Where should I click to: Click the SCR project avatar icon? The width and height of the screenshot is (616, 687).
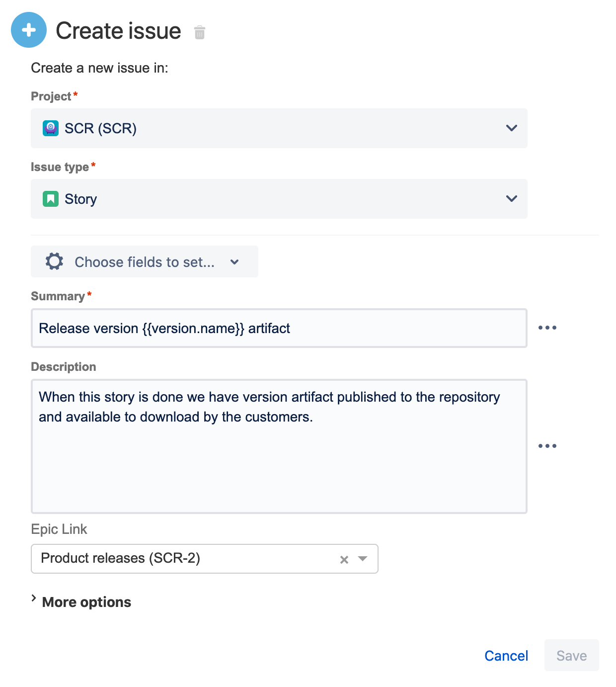tap(51, 128)
